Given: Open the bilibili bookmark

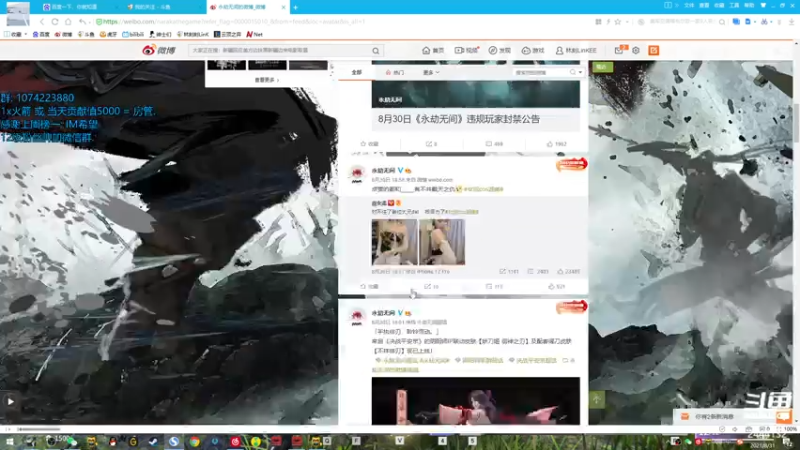Looking at the screenshot, I should coord(133,34).
